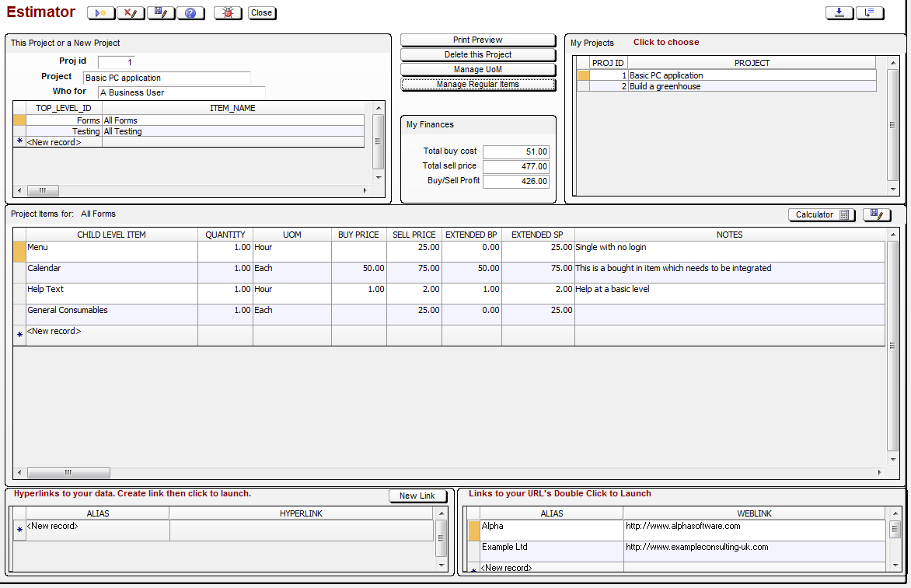Image resolution: width=911 pixels, height=588 pixels.
Task: Click the blue down-arrow icon at top right
Action: click(x=839, y=13)
